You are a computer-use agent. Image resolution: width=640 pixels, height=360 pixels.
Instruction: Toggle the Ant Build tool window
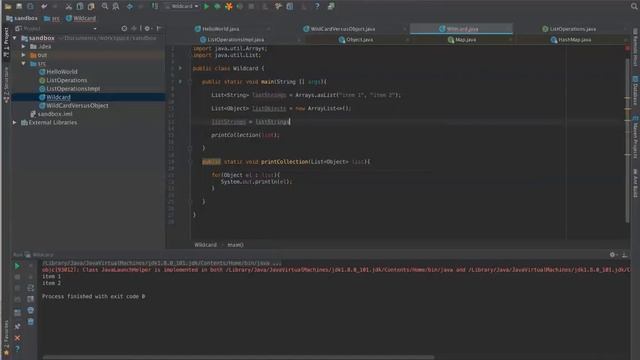pos(636,184)
